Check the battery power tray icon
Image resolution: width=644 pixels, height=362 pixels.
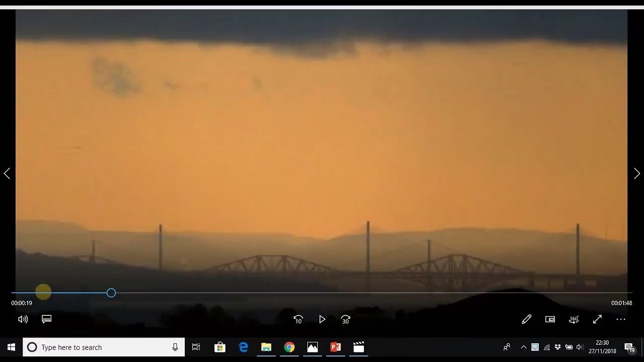[x=569, y=347]
